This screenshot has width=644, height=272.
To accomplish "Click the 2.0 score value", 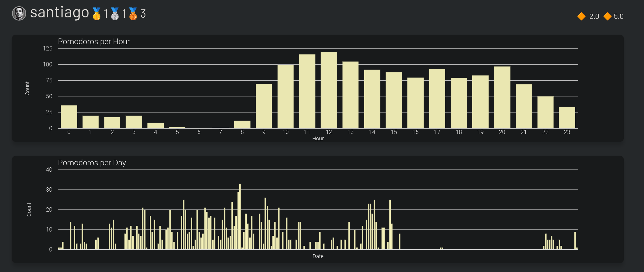I will (594, 16).
